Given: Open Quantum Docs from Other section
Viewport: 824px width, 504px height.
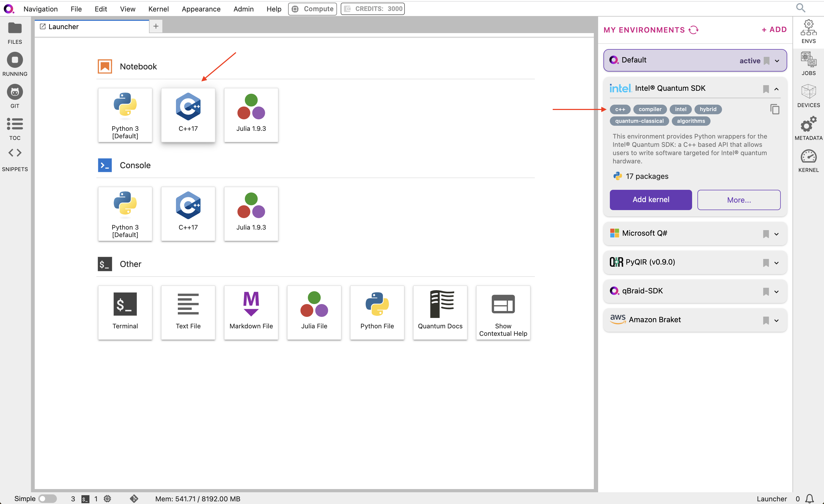Looking at the screenshot, I should [x=440, y=312].
